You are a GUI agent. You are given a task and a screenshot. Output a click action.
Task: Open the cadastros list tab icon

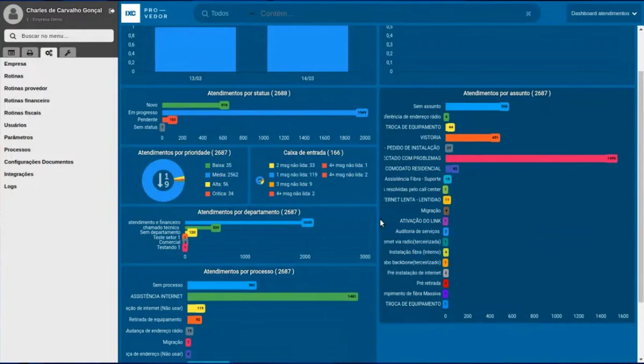click(12, 53)
